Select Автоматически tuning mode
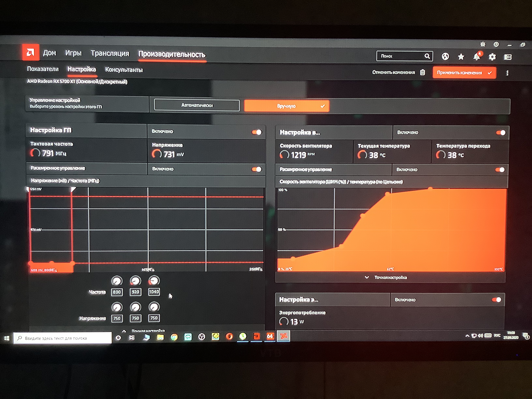This screenshot has width=532, height=399. click(197, 105)
